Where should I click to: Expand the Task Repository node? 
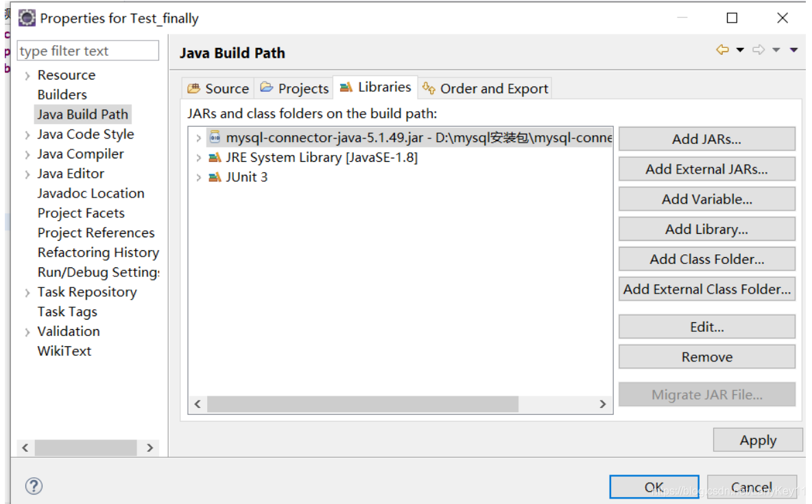27,293
